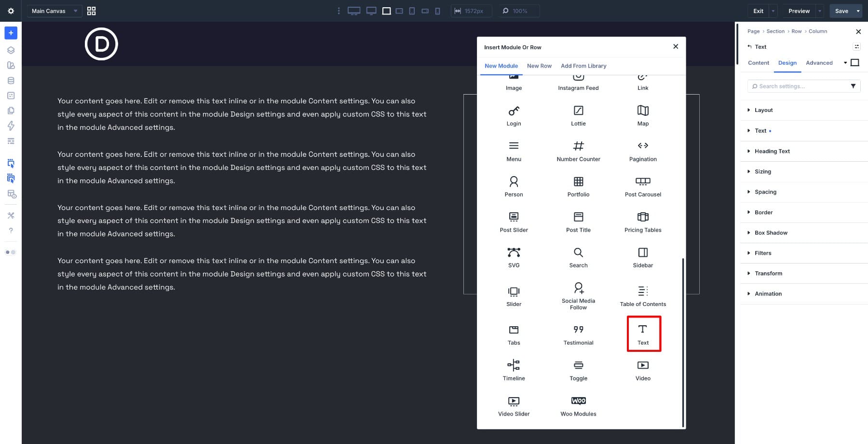Viewport: 868px width, 444px height.
Task: Select the Design settings tab
Action: coord(787,63)
